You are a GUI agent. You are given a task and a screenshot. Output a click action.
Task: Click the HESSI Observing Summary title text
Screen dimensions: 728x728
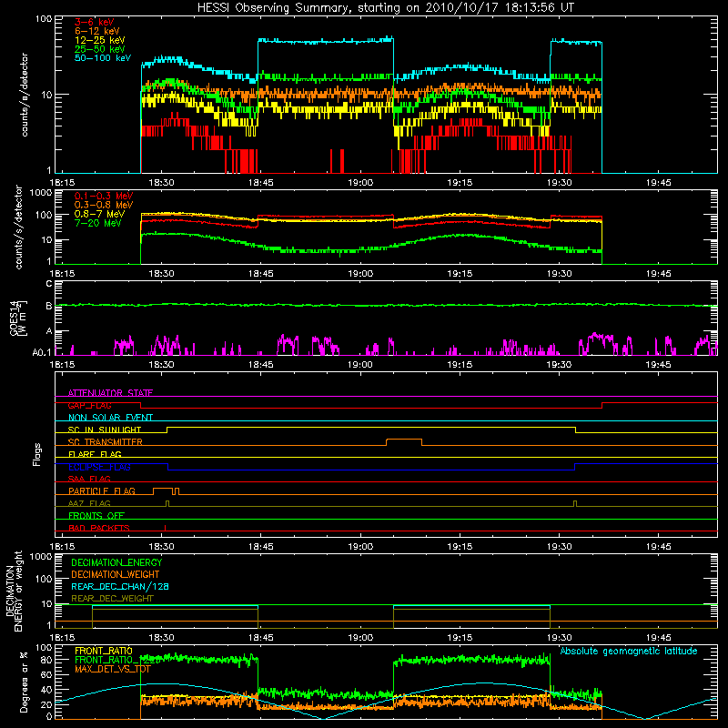point(386,8)
